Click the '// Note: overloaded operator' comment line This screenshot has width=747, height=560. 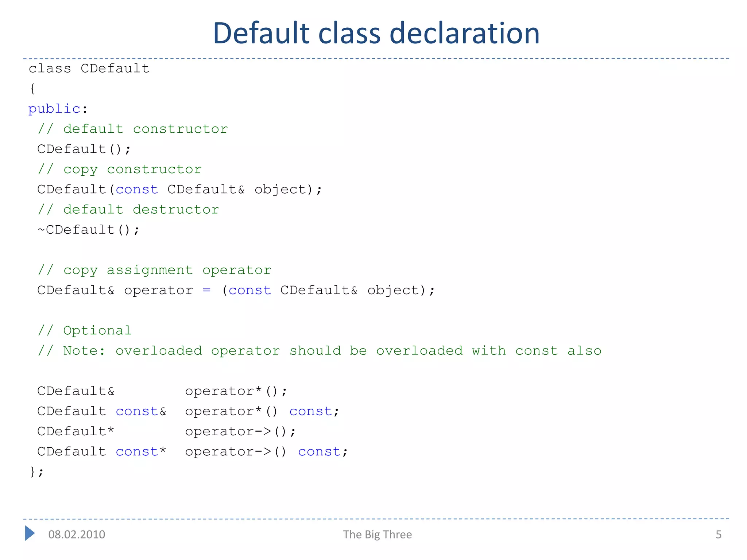[320, 351]
